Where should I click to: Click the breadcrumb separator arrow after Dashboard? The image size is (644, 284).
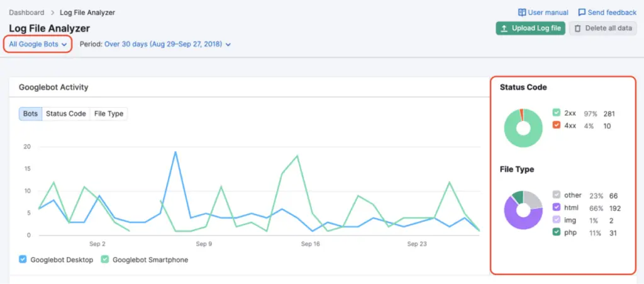(x=52, y=13)
